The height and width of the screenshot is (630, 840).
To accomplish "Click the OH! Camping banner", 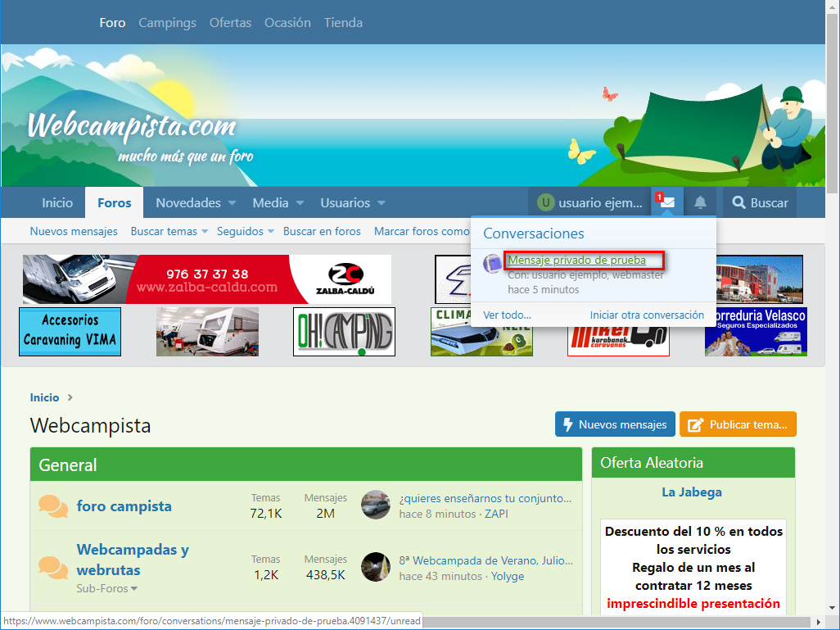I will click(x=345, y=332).
